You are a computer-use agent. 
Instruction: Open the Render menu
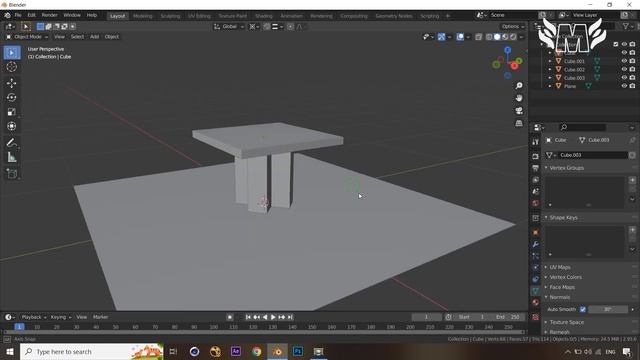pyautogui.click(x=50, y=15)
